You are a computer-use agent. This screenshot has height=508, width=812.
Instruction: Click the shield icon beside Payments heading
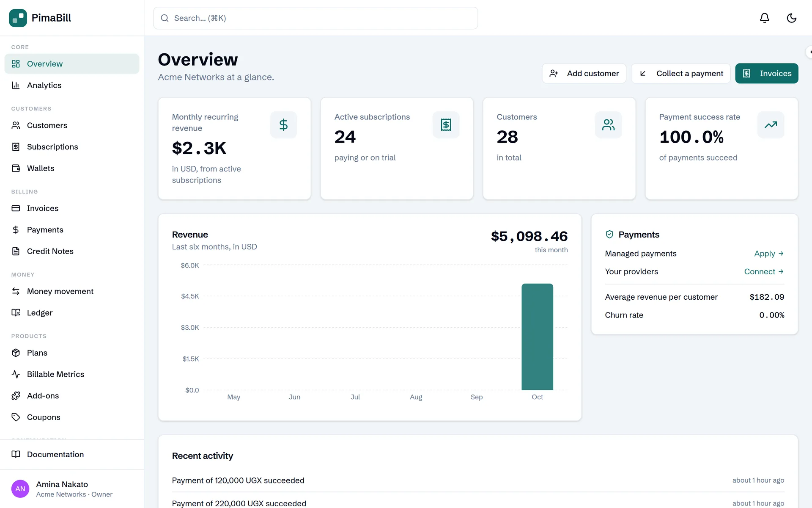coord(609,235)
